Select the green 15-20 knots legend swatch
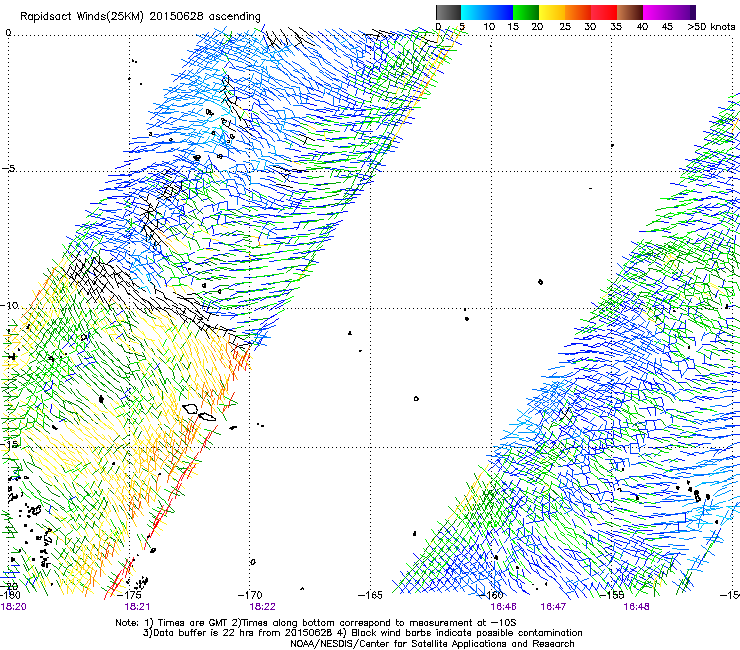The height and width of the screenshot is (650, 740). 526,12
